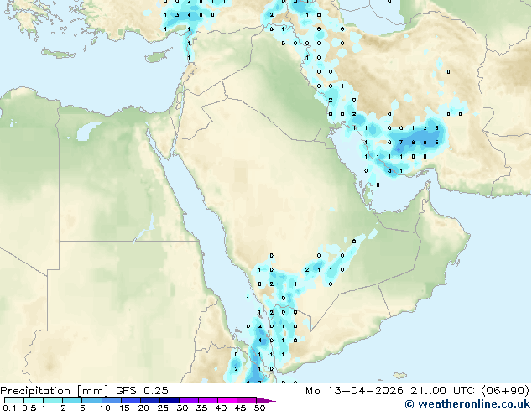Select the 40–45 mm magenta legend swatch
Image resolution: width=532 pixels, height=411 pixels.
tap(227, 400)
